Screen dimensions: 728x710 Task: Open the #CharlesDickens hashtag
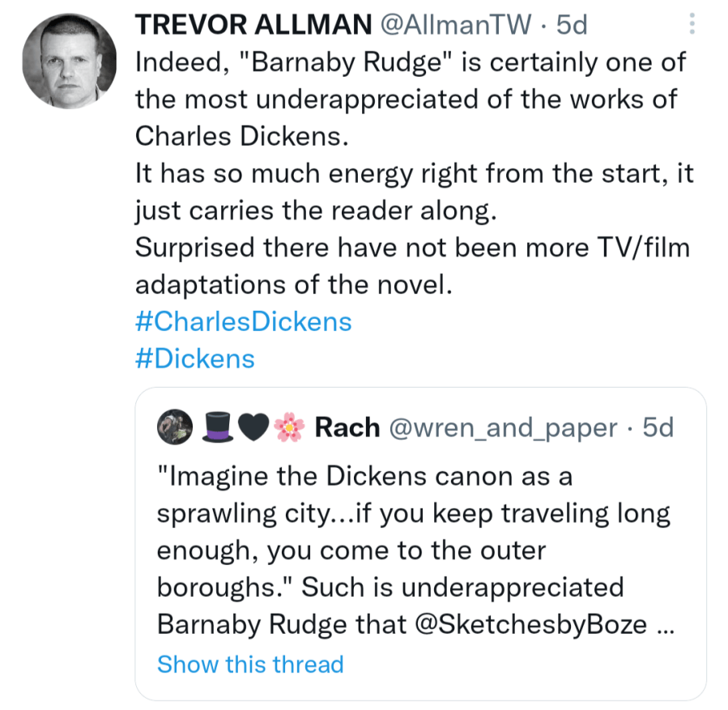pos(243,321)
